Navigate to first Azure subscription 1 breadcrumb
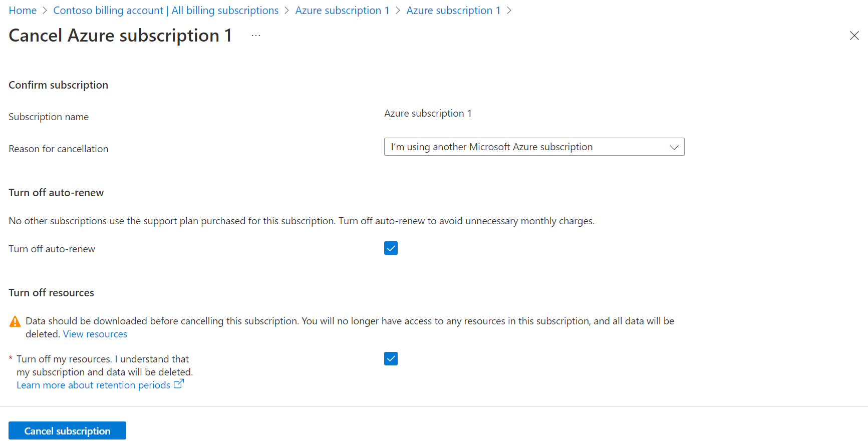The image size is (868, 443). point(342,11)
